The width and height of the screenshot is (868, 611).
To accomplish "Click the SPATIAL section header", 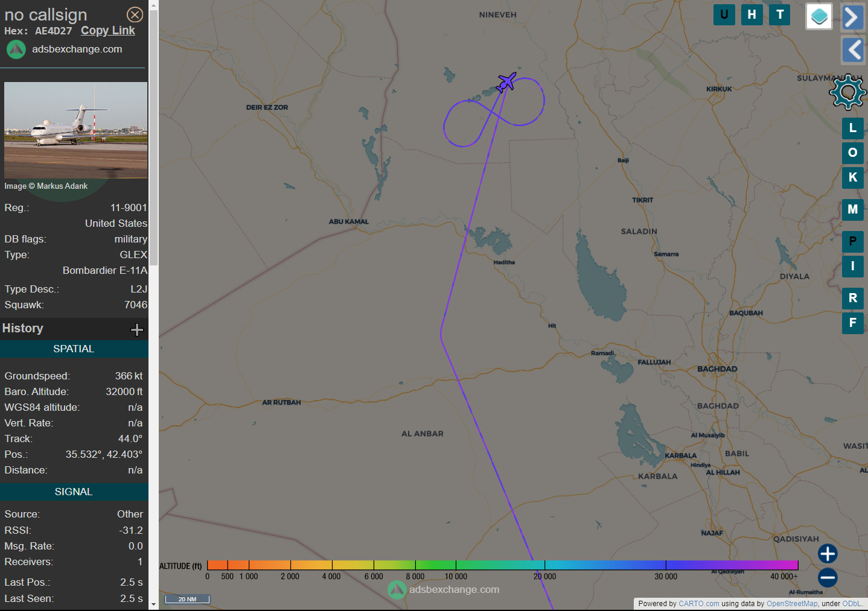I will coord(74,349).
